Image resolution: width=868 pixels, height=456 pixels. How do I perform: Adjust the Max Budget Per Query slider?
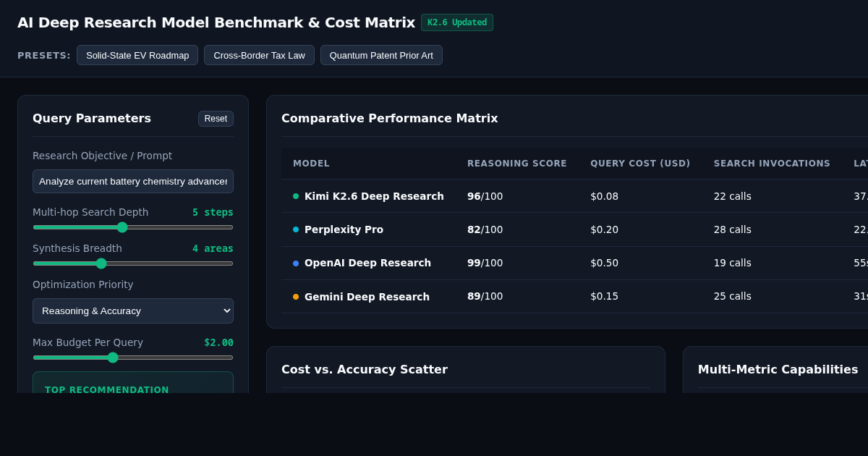[x=133, y=358]
